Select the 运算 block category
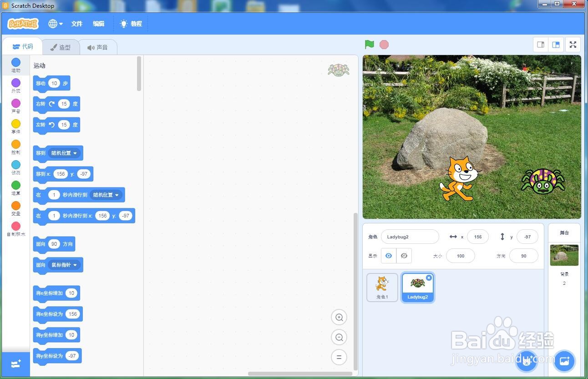Image resolution: width=588 pixels, height=379 pixels. (16, 188)
